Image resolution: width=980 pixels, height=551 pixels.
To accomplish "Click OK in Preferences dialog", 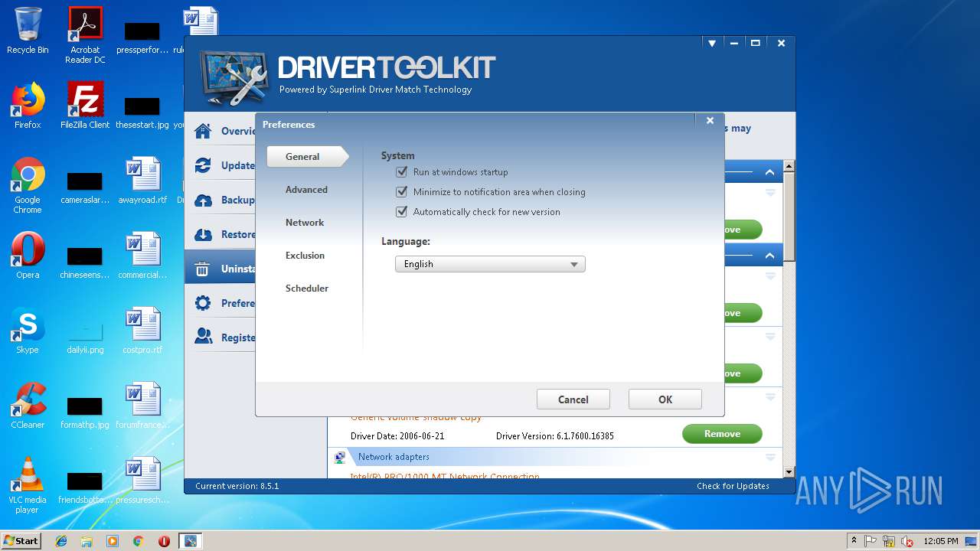I will [x=665, y=399].
